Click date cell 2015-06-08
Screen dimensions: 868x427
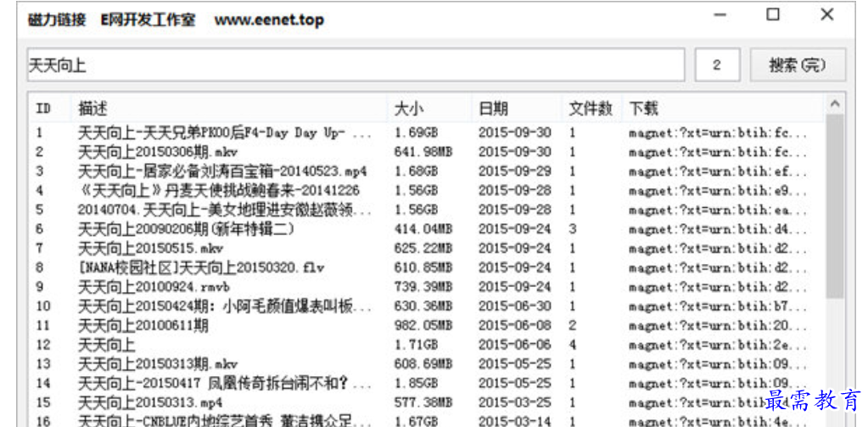point(515,326)
